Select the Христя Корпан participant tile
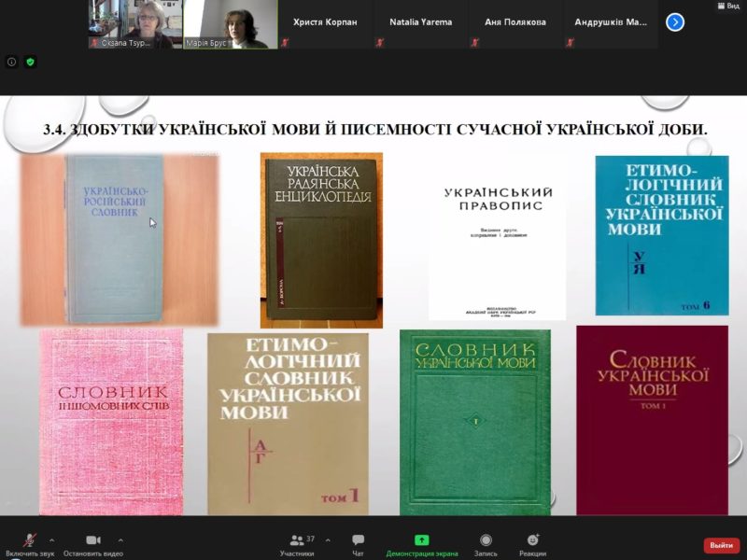The width and height of the screenshot is (747, 560). pyautogui.click(x=327, y=23)
